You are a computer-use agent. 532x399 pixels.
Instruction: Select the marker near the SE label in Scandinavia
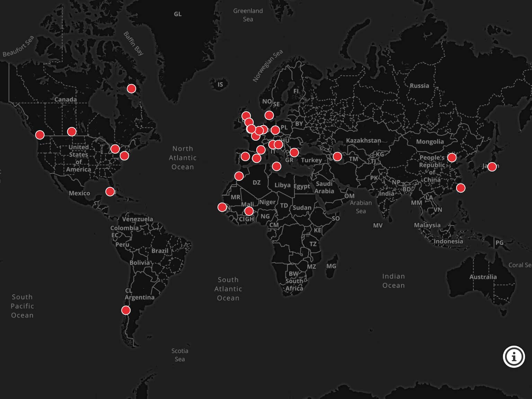coord(269,115)
